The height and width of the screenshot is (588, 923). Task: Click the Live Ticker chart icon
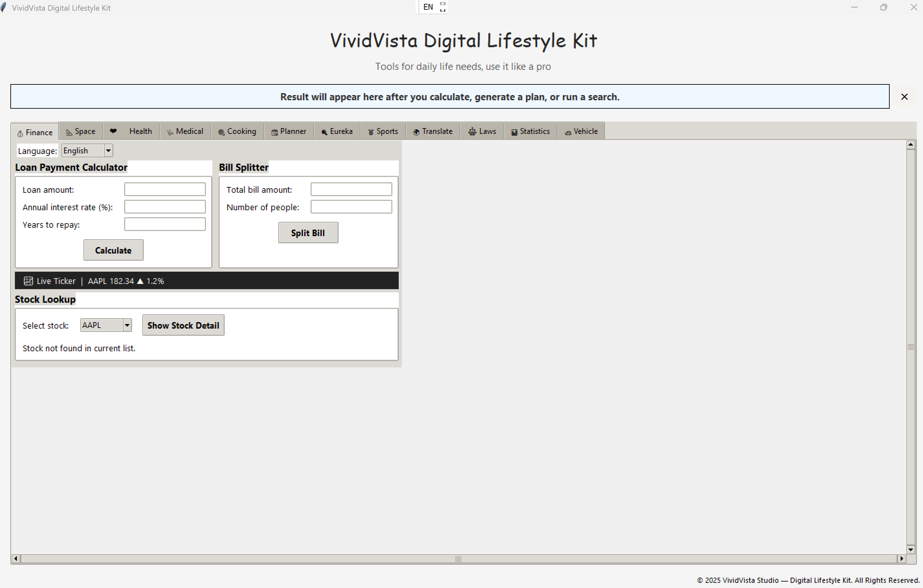[28, 280]
